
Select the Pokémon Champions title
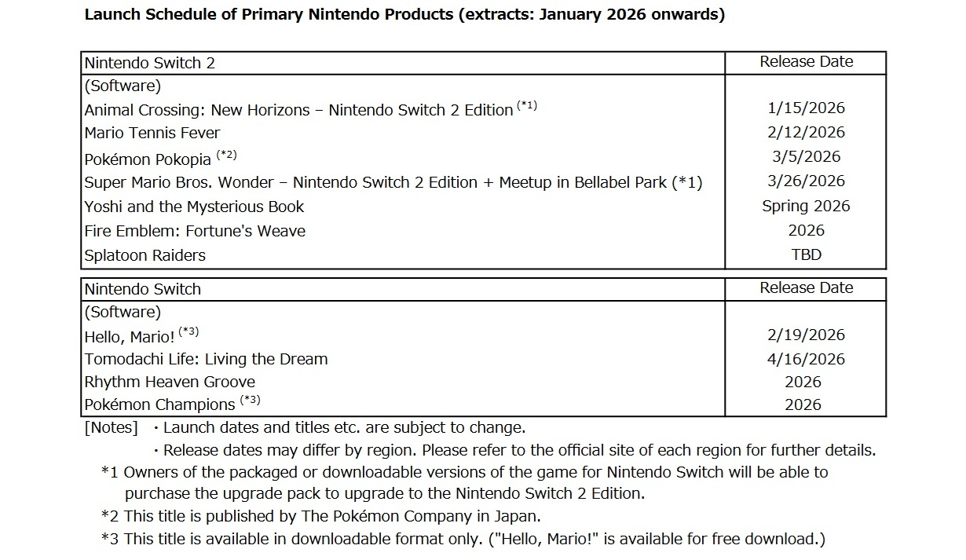click(x=159, y=405)
